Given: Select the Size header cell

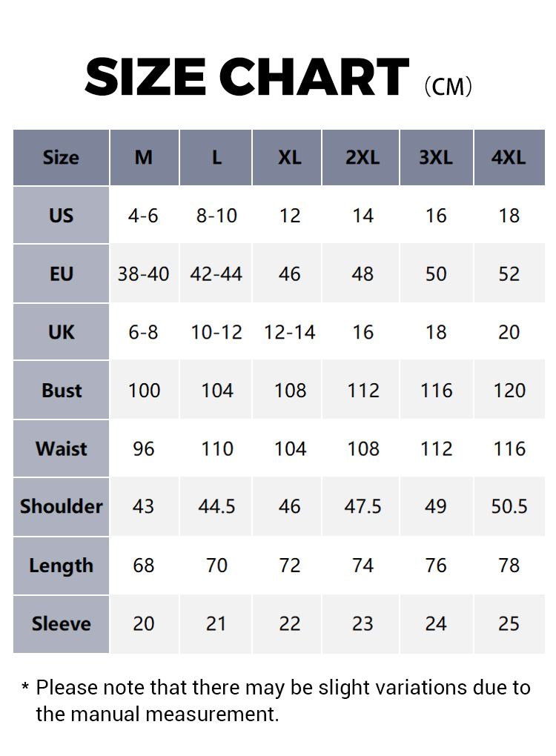Looking at the screenshot, I should pyautogui.click(x=61, y=158).
